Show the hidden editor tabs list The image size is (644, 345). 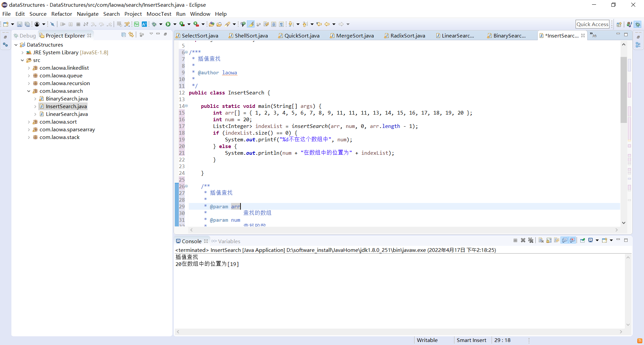tap(593, 35)
